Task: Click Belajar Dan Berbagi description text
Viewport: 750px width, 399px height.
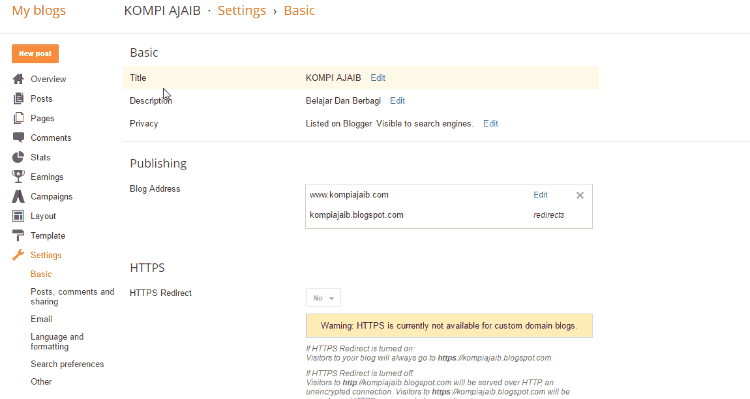Action: point(343,100)
